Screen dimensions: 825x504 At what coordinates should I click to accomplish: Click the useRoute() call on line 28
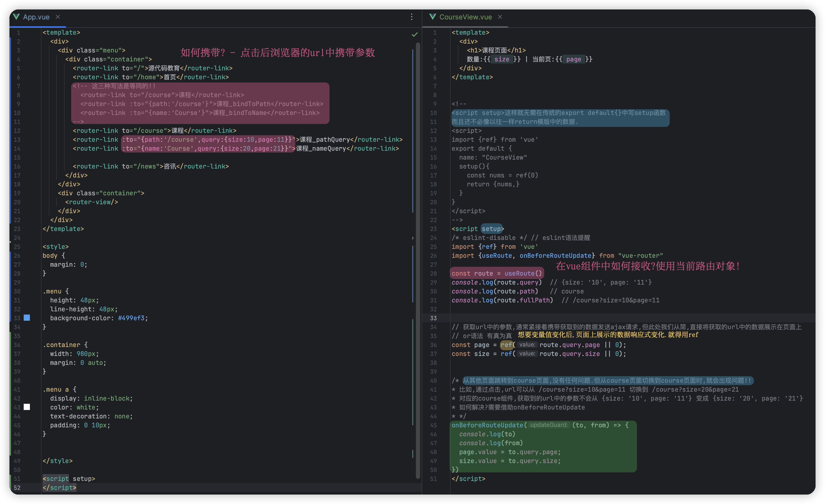tap(523, 274)
